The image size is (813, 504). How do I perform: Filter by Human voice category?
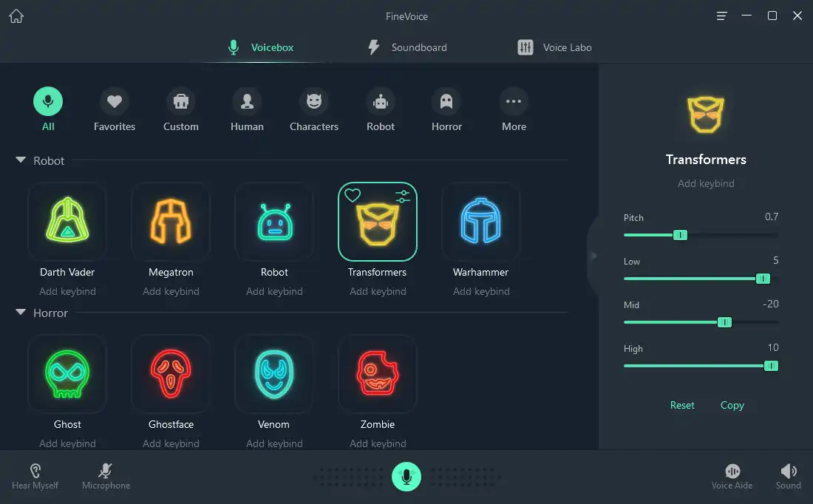point(248,101)
